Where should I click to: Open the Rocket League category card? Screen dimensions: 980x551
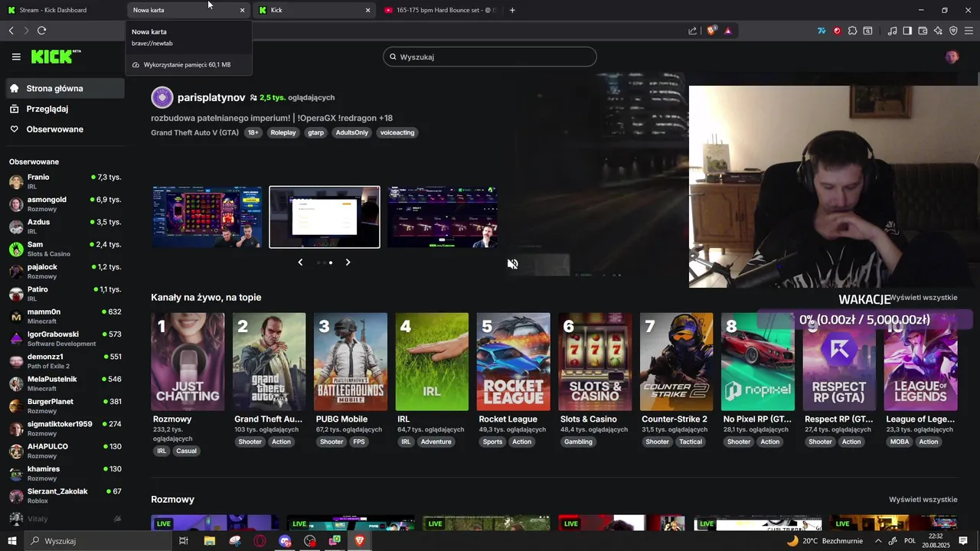[x=514, y=362]
